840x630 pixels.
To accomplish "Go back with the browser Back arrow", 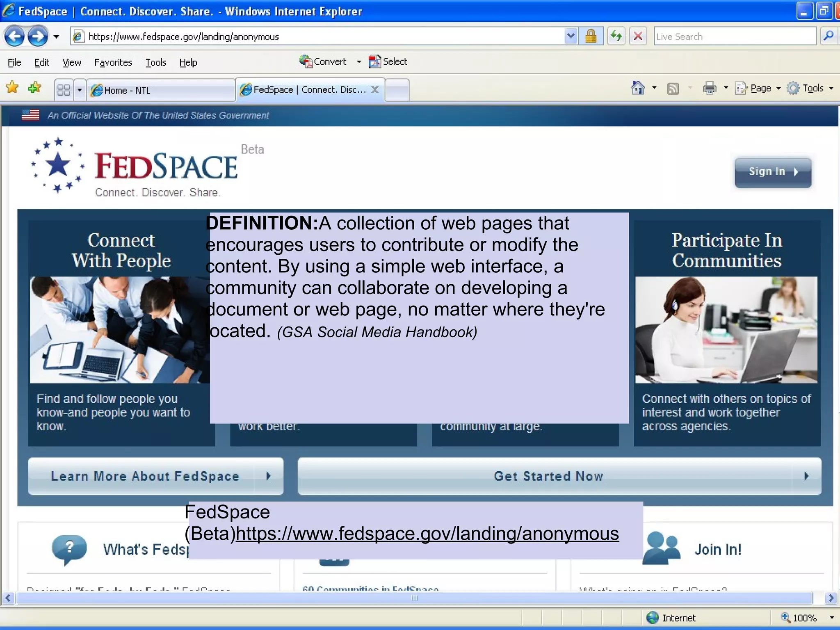I will coord(15,37).
